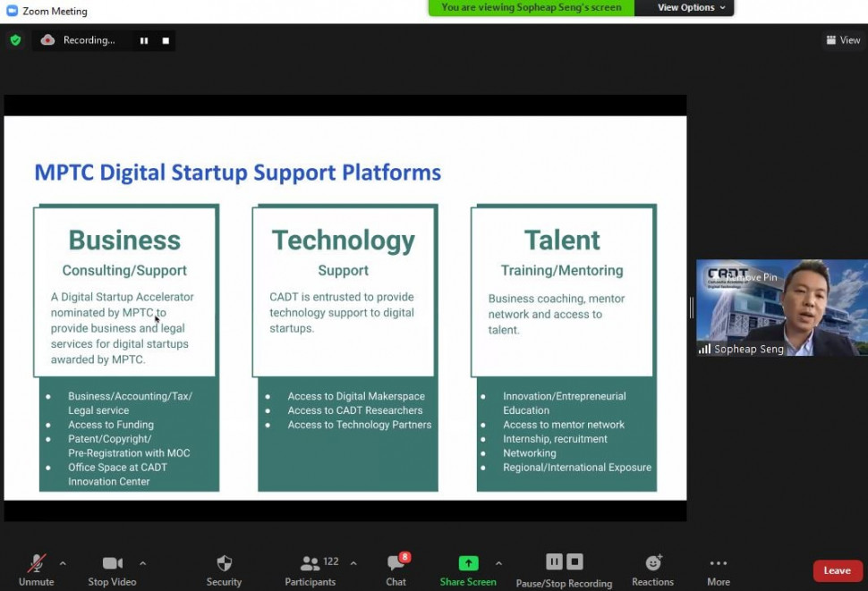Click 'Access to Technology Partners' bullet
868x591 pixels.
[x=359, y=425]
